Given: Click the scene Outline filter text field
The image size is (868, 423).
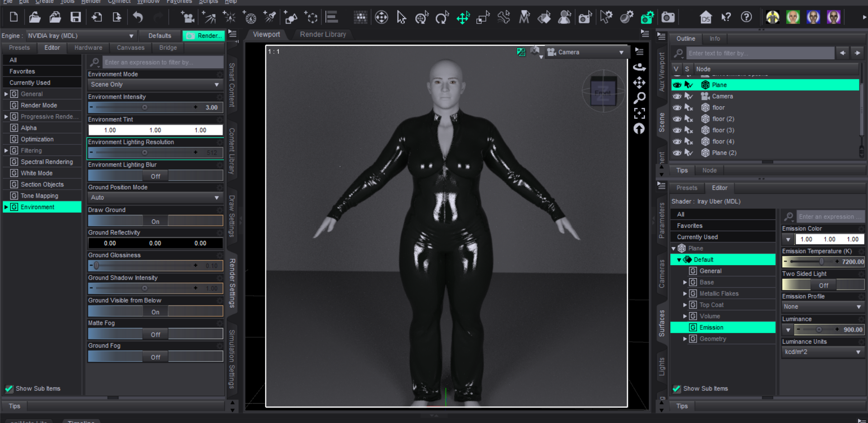Looking at the screenshot, I should click(760, 53).
